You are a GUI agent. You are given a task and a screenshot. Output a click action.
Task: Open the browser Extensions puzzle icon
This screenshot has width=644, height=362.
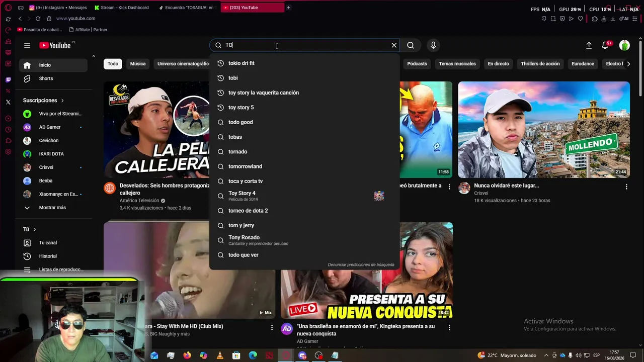click(x=595, y=19)
